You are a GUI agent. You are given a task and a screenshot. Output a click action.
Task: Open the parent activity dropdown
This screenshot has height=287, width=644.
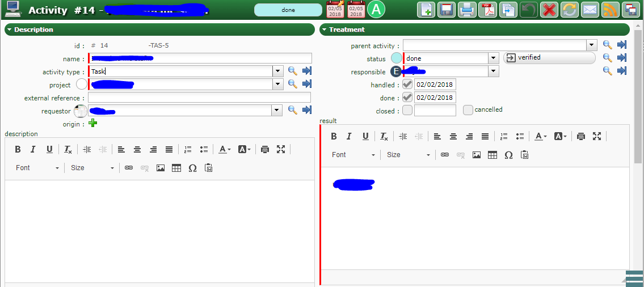pos(592,45)
